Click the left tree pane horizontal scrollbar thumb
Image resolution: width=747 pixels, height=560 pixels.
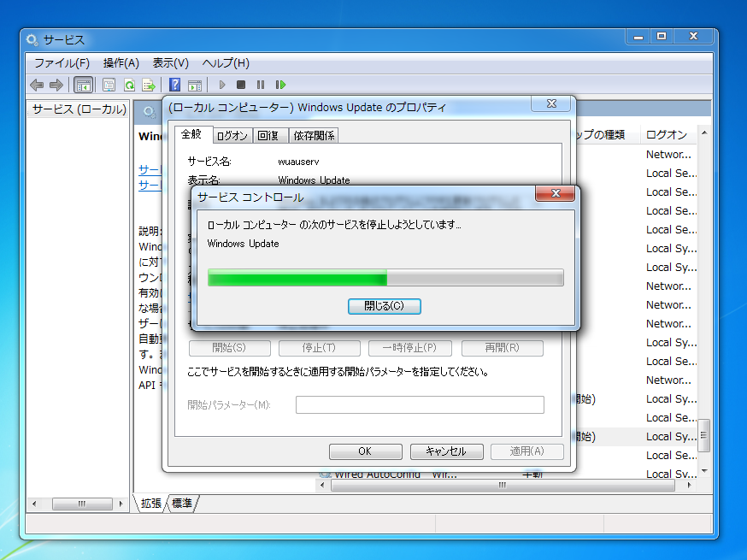[82, 504]
